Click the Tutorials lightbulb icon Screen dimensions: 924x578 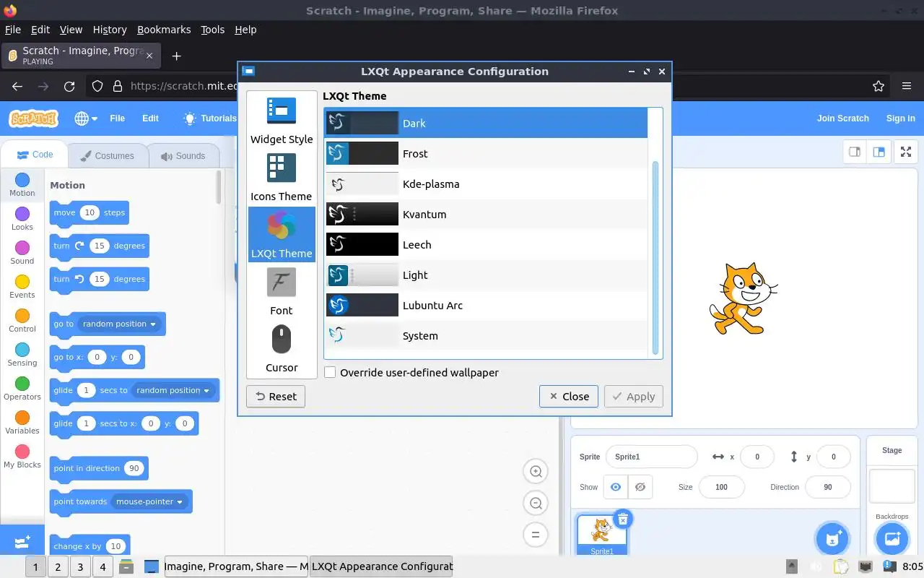(189, 118)
